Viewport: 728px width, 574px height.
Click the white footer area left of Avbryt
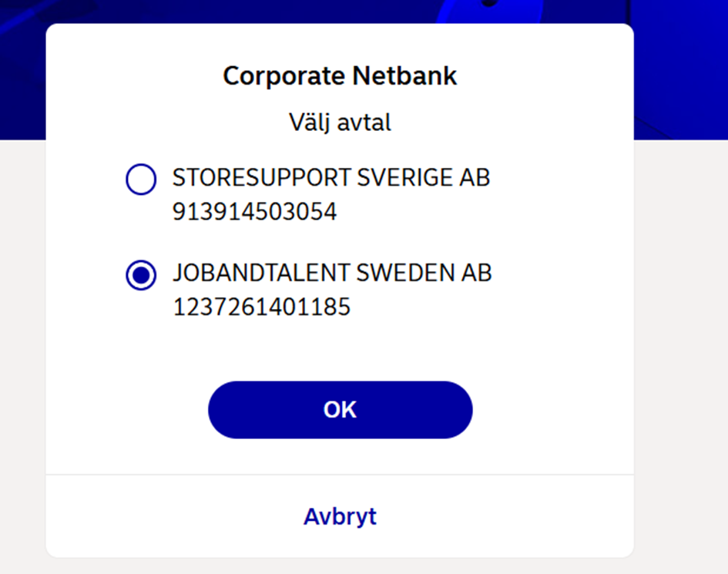click(154, 516)
